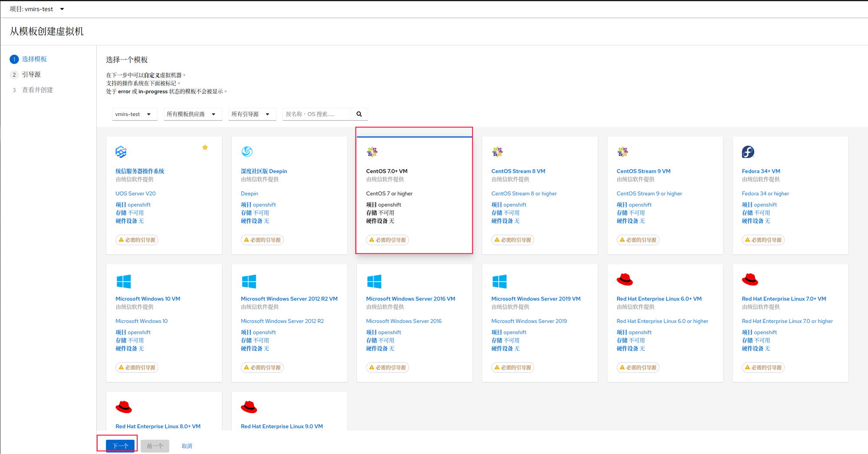
Task: Click the Windows Server 2012 R2 logo icon
Action: (249, 281)
